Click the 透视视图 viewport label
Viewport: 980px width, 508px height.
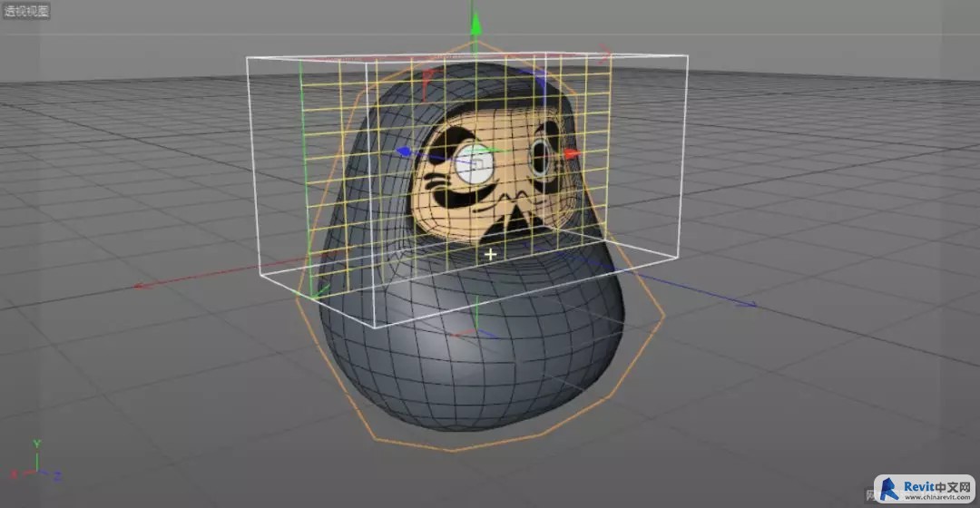click(x=26, y=11)
